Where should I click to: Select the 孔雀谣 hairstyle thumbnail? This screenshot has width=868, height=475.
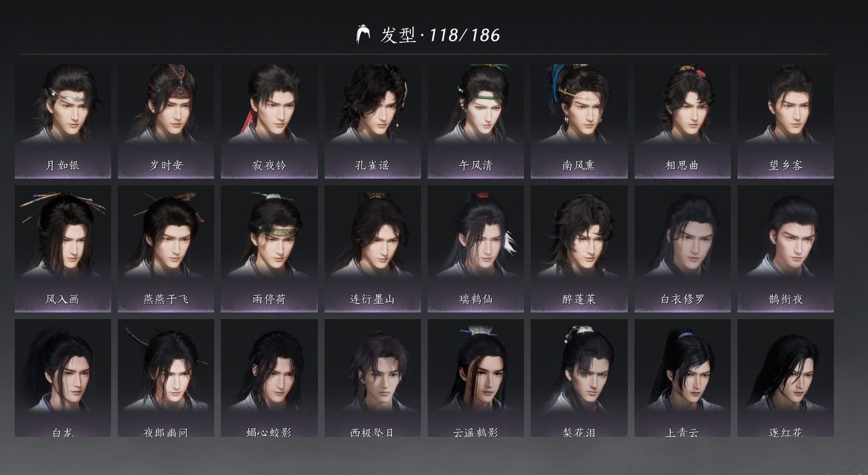point(373,121)
